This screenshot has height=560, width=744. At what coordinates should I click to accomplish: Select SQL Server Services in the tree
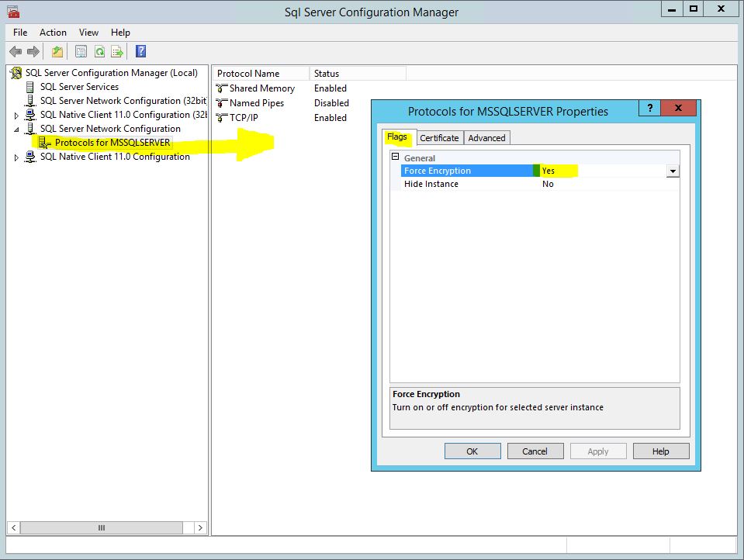(79, 87)
